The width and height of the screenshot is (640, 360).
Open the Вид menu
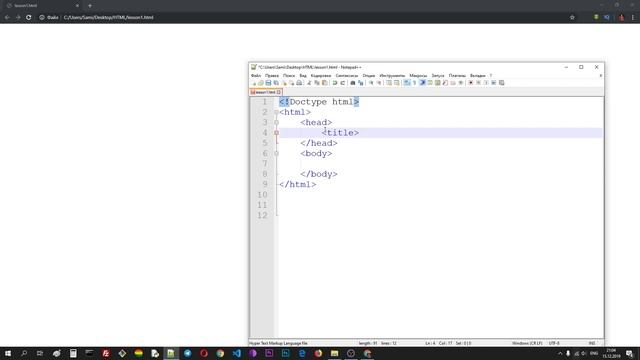[x=303, y=76]
